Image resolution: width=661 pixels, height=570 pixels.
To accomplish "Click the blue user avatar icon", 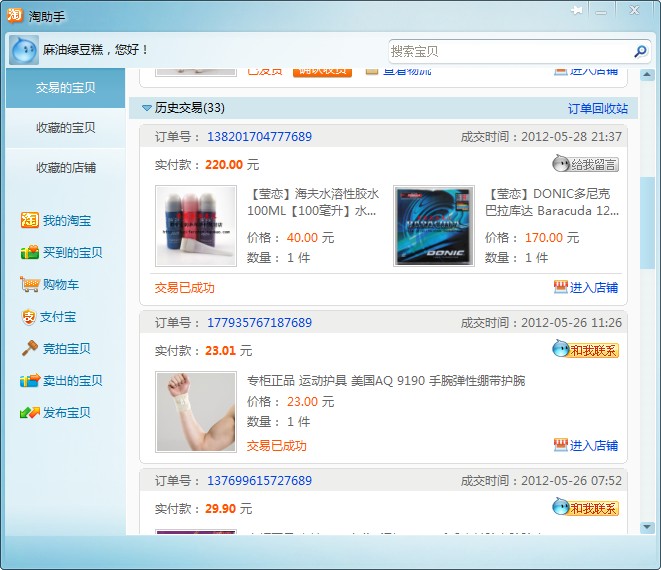I will (x=24, y=50).
